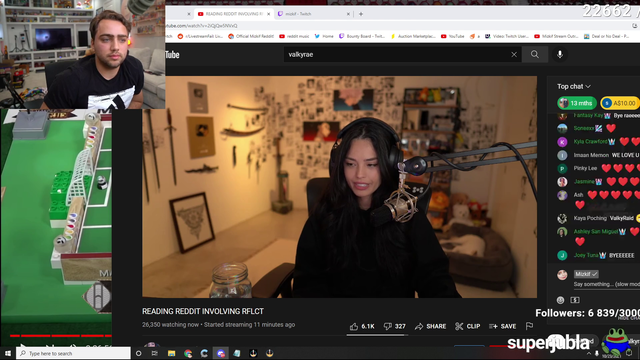Open the YouTube bookmark
Image resolution: width=640 pixels, height=360 pixels.
click(x=453, y=36)
